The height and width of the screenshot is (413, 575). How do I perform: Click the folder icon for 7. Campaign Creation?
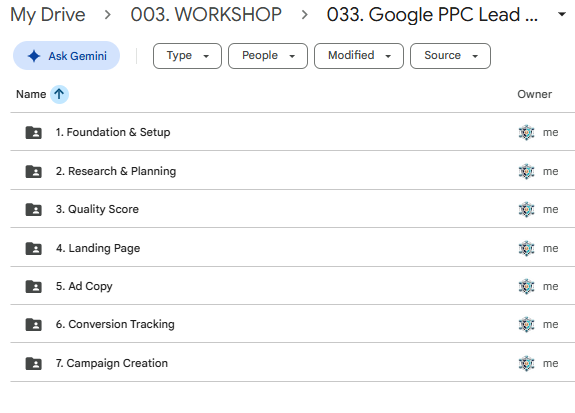(x=33, y=363)
